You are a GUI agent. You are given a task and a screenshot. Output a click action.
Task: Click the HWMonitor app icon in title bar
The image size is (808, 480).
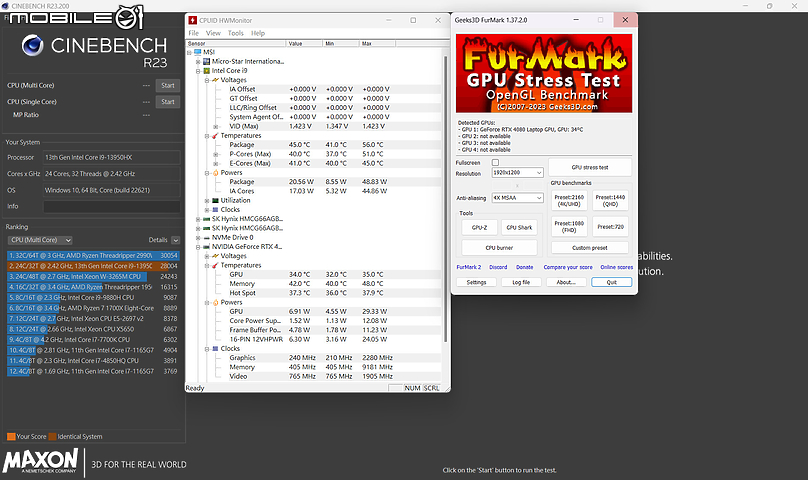pos(193,20)
